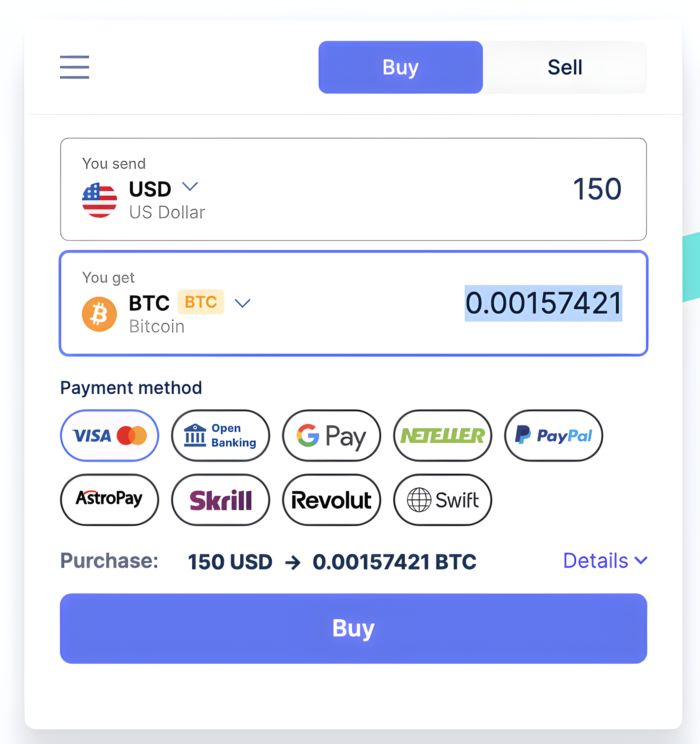
Task: Click the orange Bitcoin coin icon
Action: (99, 314)
